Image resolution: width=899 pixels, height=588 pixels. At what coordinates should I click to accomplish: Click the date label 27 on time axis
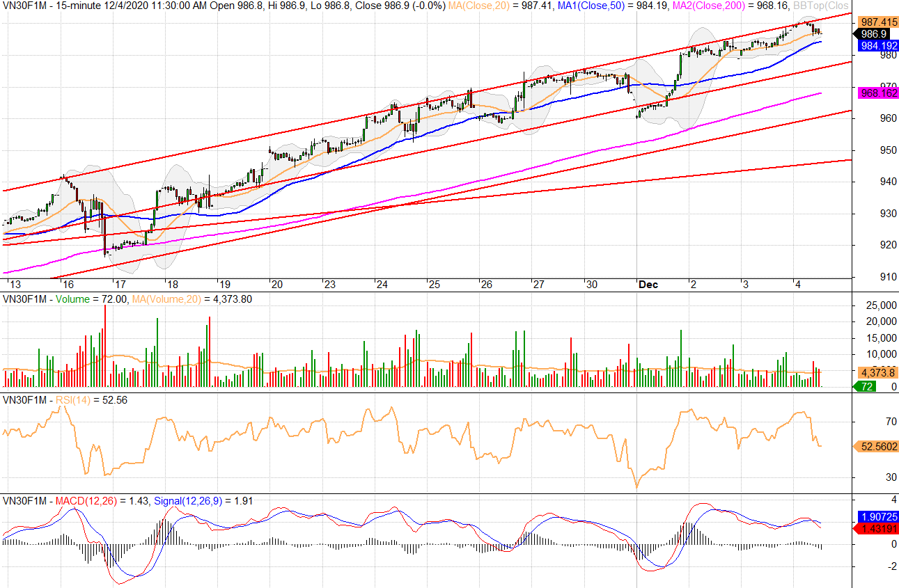click(x=538, y=285)
